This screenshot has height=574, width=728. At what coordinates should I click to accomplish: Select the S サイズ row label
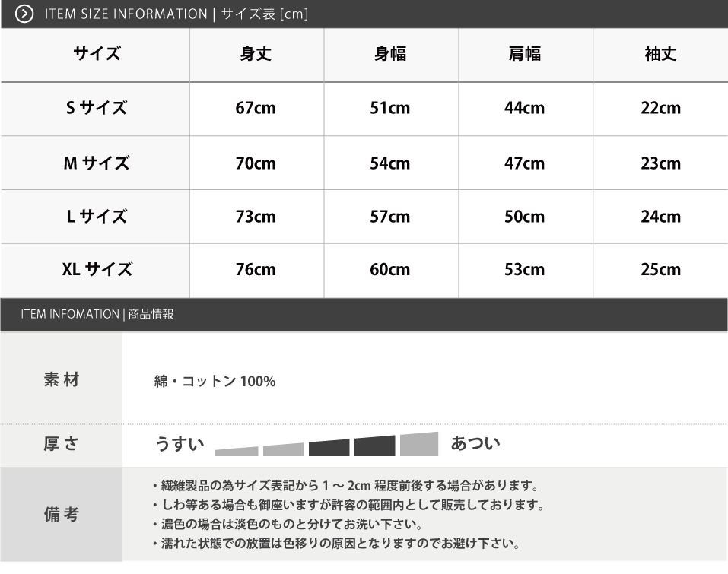click(96, 108)
